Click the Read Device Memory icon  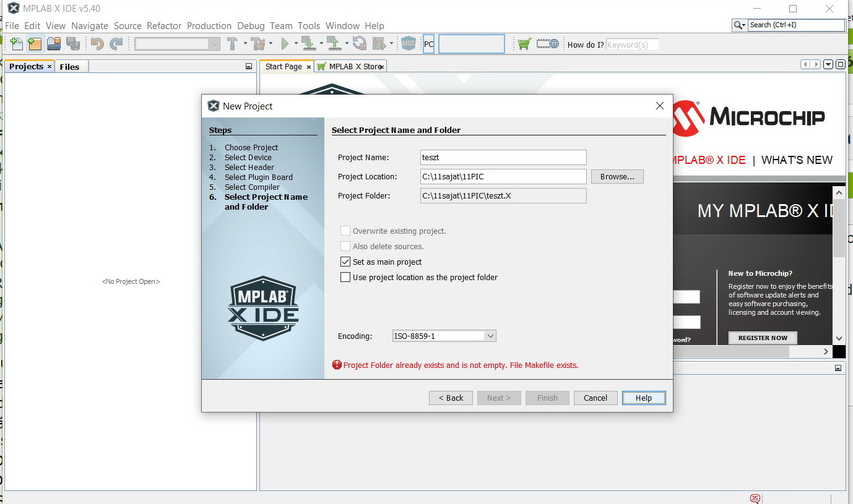[334, 44]
